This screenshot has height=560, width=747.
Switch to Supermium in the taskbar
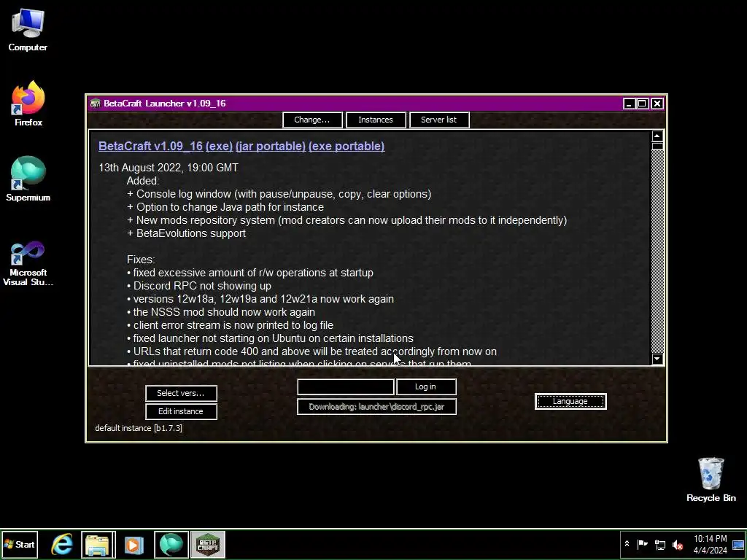click(171, 544)
